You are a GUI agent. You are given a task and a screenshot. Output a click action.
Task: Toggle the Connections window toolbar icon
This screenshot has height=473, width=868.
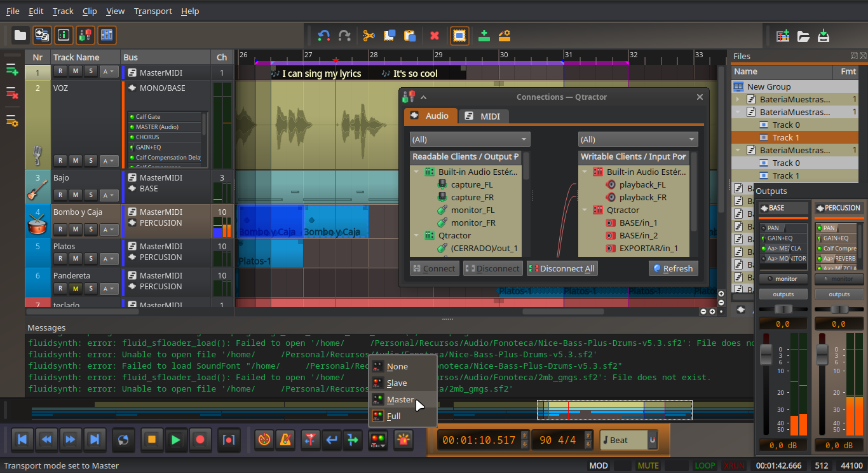[x=85, y=36]
